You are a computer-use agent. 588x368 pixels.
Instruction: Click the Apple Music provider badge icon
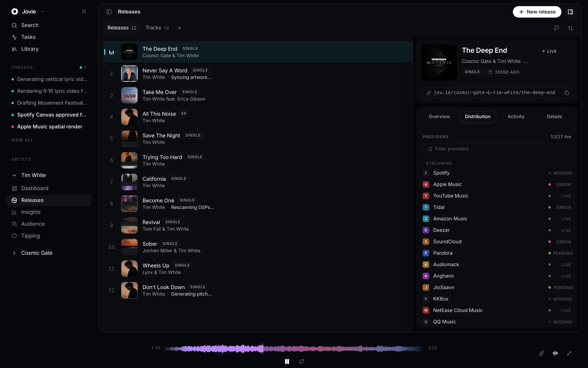tap(426, 184)
